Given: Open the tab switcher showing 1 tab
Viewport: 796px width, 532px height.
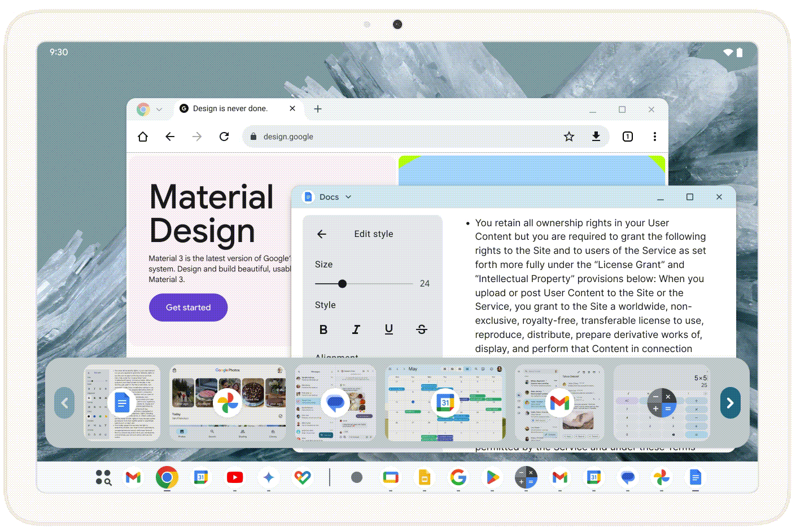Looking at the screenshot, I should 628,137.
